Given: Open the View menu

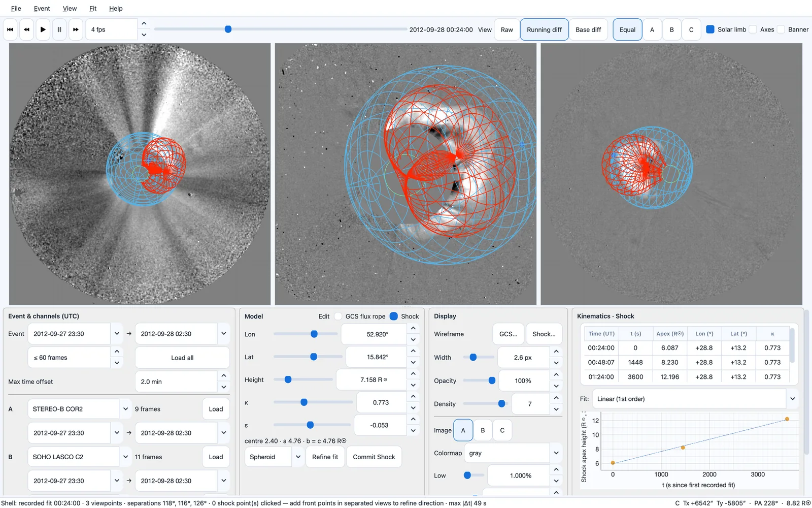Looking at the screenshot, I should (70, 8).
